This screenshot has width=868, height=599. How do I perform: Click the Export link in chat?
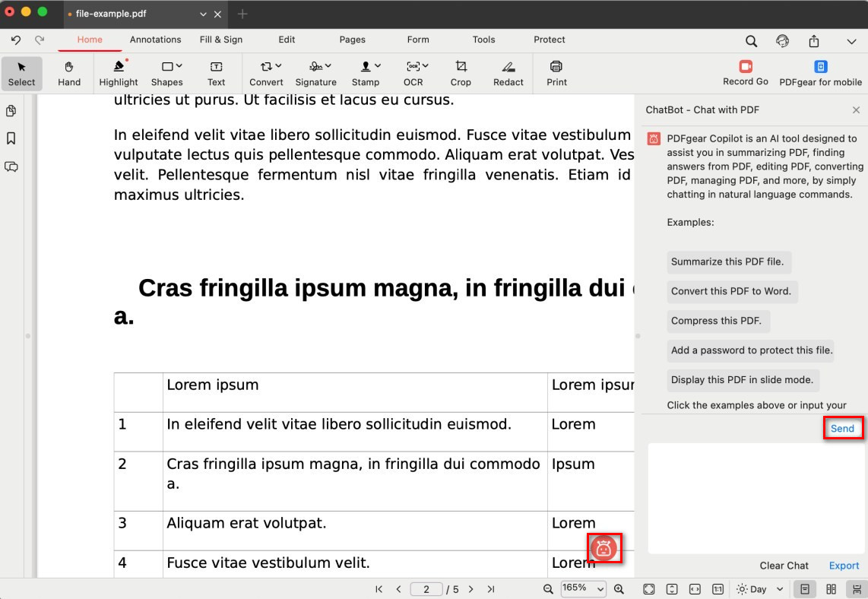click(x=844, y=566)
